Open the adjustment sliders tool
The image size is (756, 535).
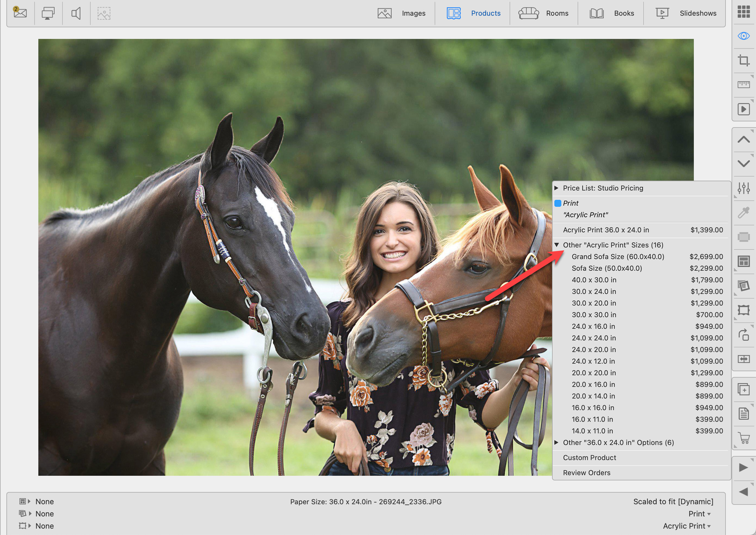[x=743, y=188]
